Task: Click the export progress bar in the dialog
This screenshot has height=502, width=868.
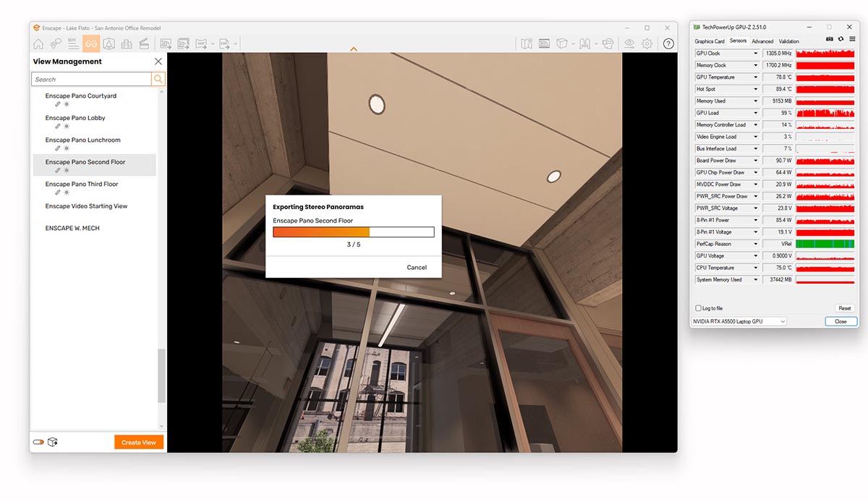Action: click(x=354, y=232)
